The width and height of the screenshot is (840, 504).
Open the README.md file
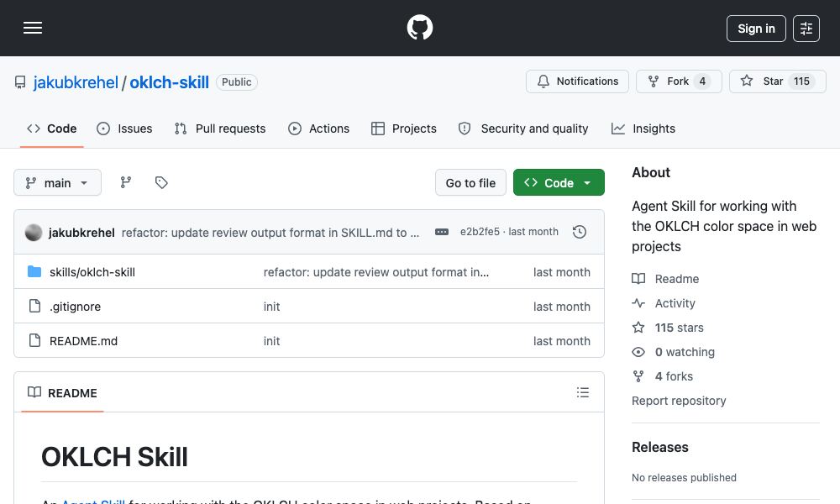[x=83, y=341]
